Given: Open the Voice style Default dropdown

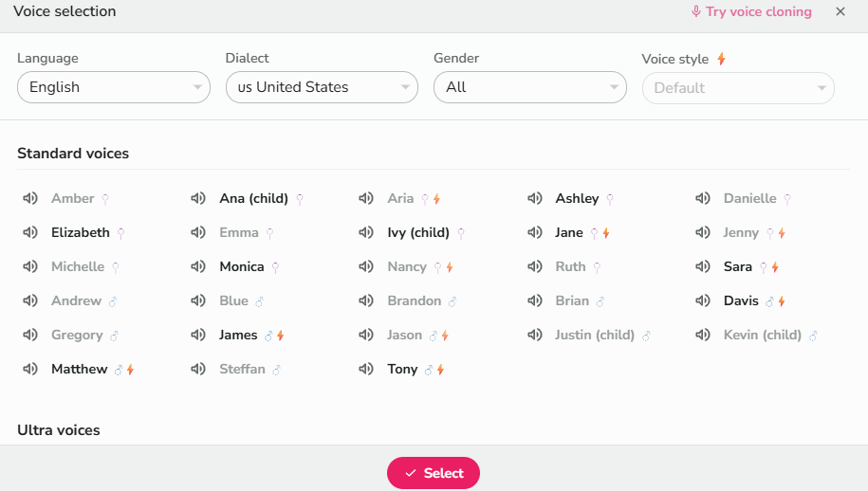Looking at the screenshot, I should (738, 88).
